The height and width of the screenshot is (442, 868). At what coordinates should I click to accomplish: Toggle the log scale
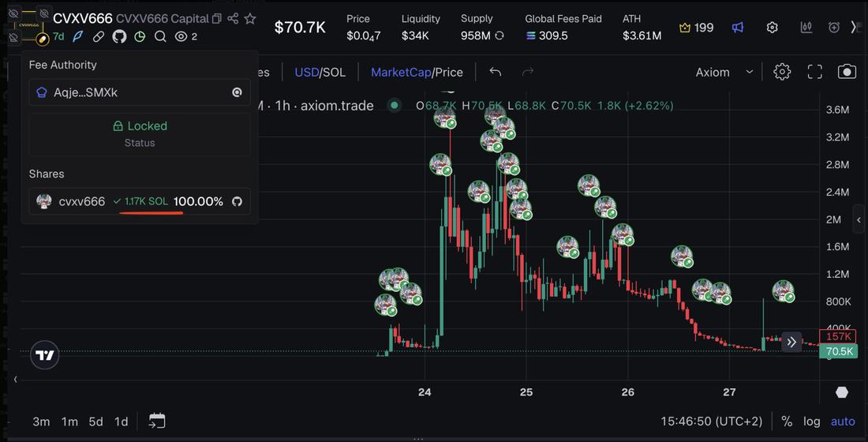(x=811, y=421)
